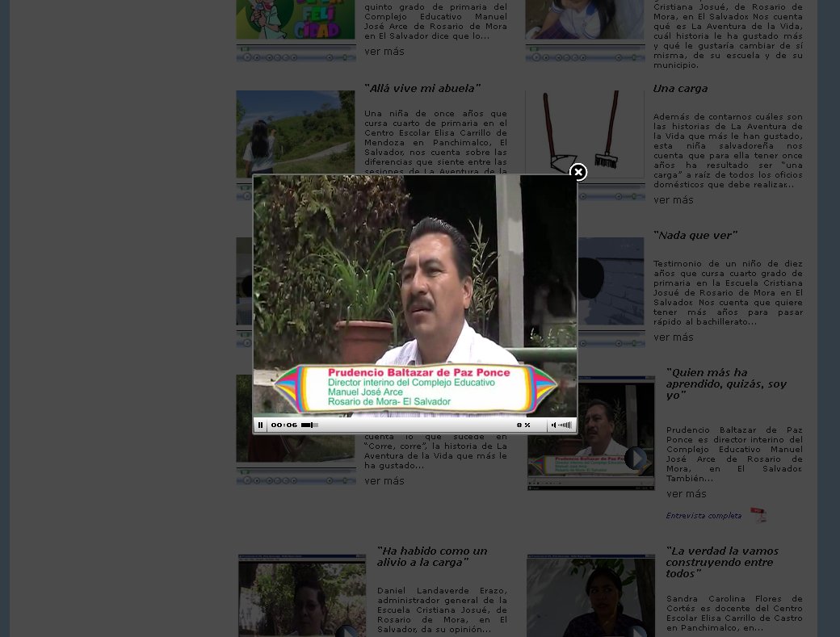Click "ver más" under "Nada que ver"
The image size is (840, 637).
point(673,337)
